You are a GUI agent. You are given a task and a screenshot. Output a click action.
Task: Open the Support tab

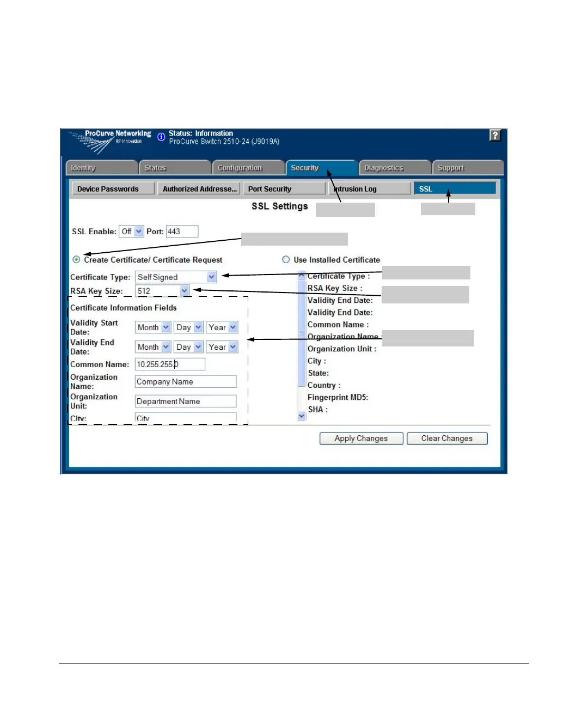click(x=468, y=168)
